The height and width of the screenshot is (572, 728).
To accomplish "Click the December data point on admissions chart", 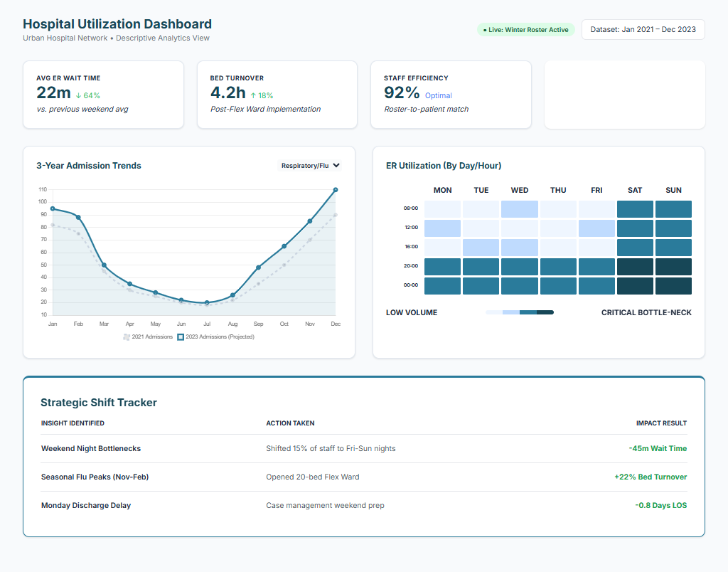I will coord(335,190).
